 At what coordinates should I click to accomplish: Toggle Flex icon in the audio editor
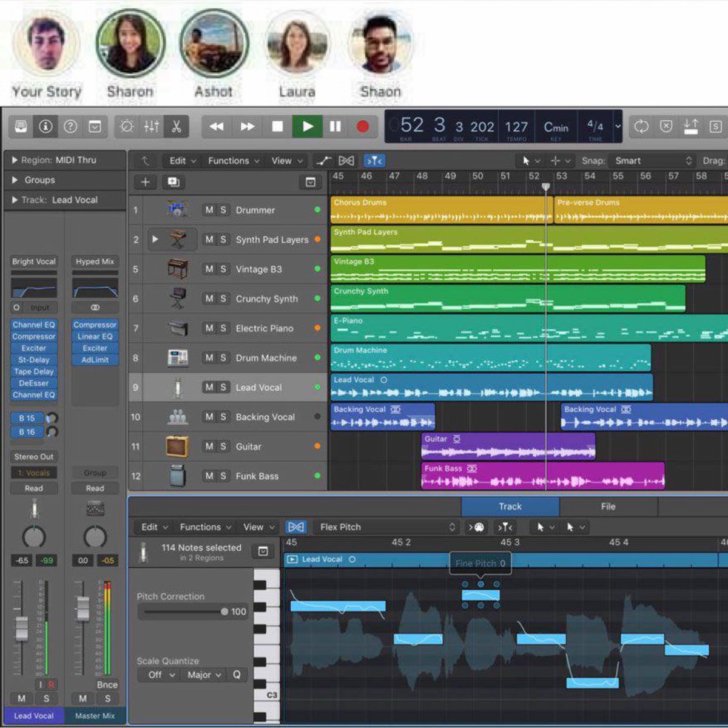tap(295, 527)
